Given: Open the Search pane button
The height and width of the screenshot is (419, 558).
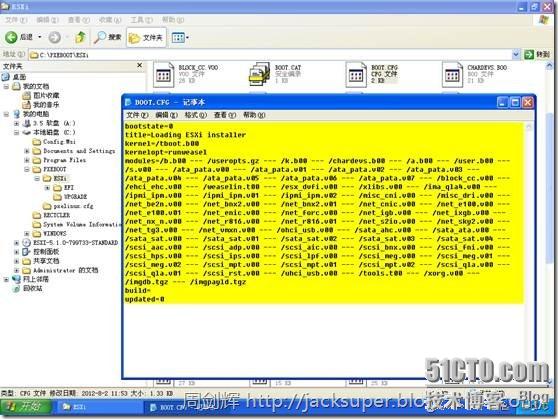Looking at the screenshot, I should click(x=107, y=37).
